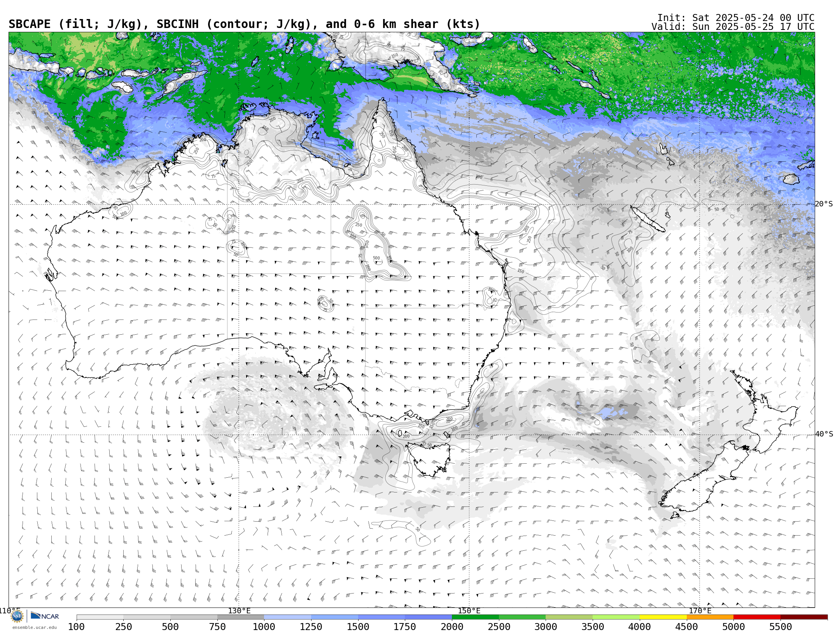
Task: Click the 170°E longitude label
Action: coord(700,611)
